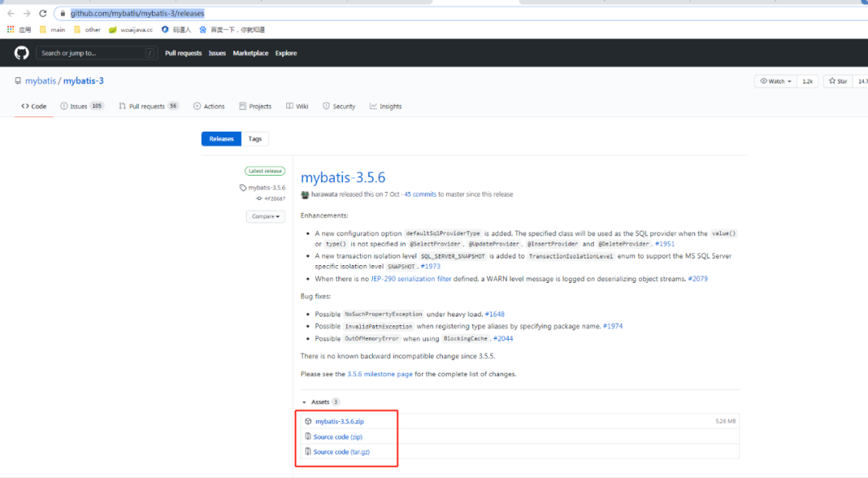The height and width of the screenshot is (478, 868).
Task: Open the 'main' bookmark folder
Action: (x=52, y=30)
